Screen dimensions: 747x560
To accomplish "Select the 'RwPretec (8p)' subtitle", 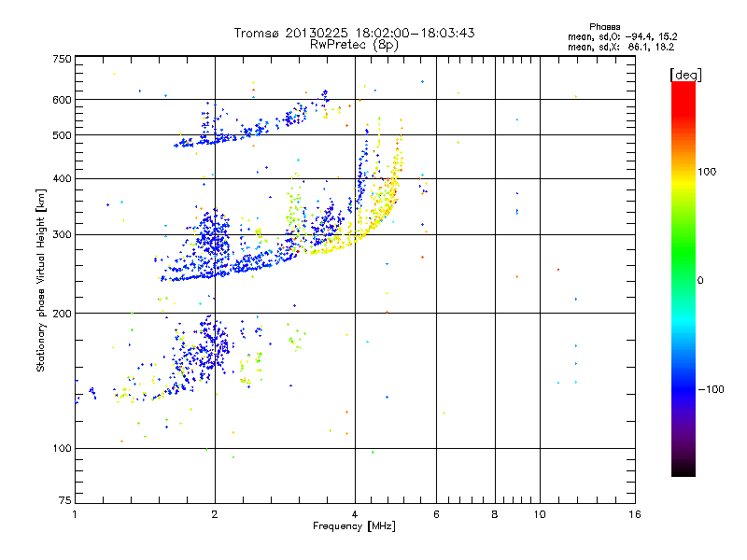I will (354, 45).
